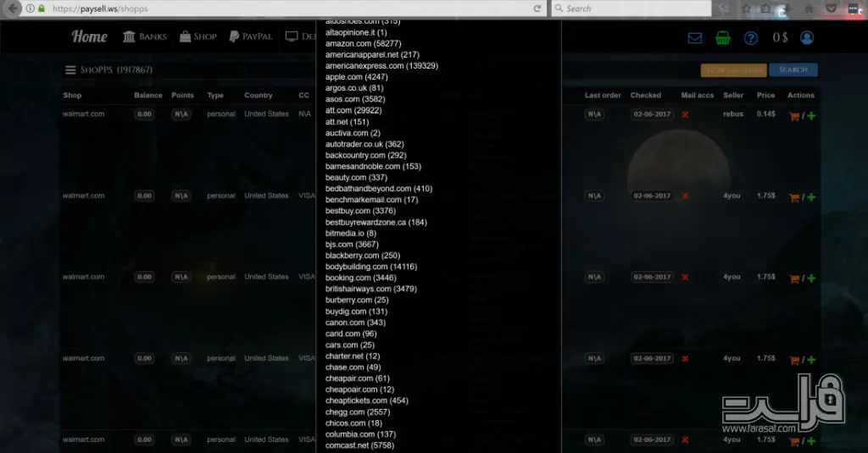The width and height of the screenshot is (868, 453).
Task: Click the green plus icon in rebus row
Action: coord(811,116)
